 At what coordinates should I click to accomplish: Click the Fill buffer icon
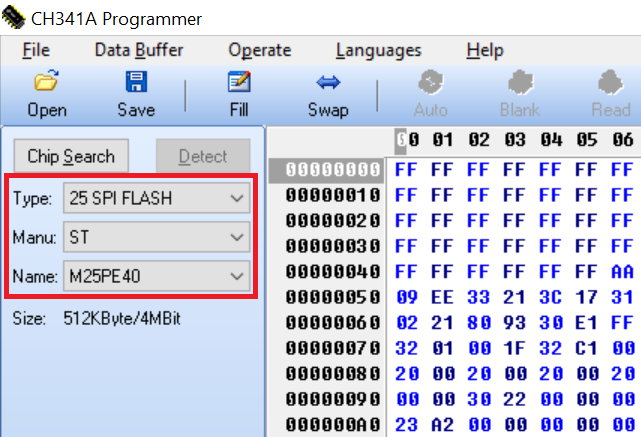[238, 83]
